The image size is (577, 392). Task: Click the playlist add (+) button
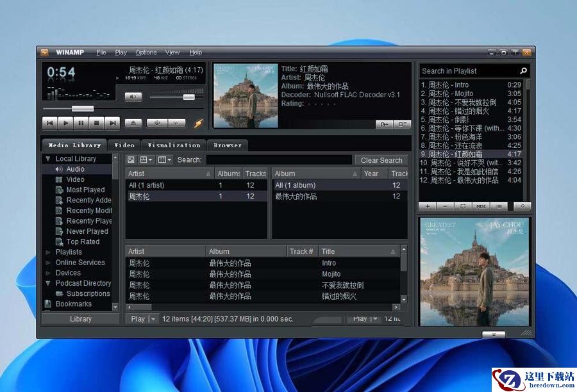point(428,206)
